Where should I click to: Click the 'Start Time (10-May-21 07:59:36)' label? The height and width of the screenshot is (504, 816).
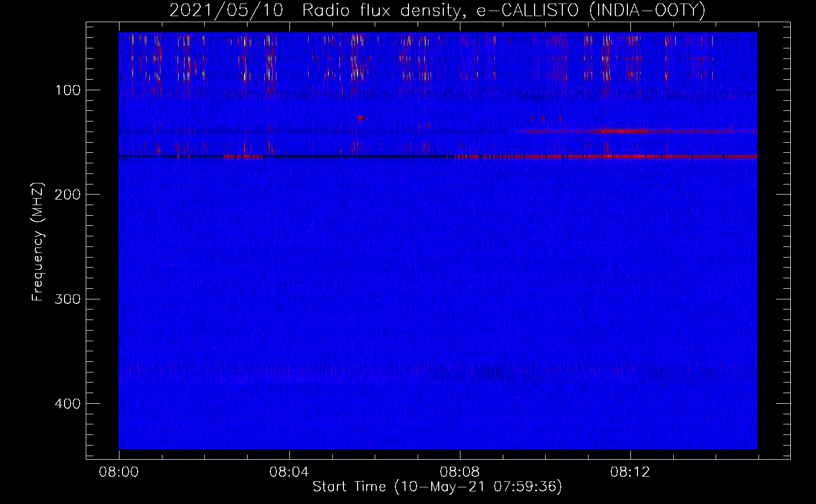pos(437,487)
